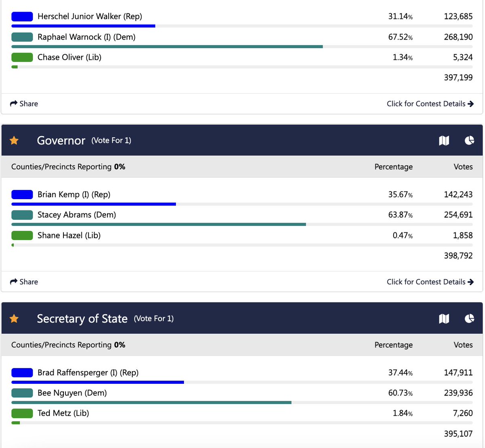Open the pie chart for Secretary of State results
The height and width of the screenshot is (448, 485).
[x=469, y=318]
